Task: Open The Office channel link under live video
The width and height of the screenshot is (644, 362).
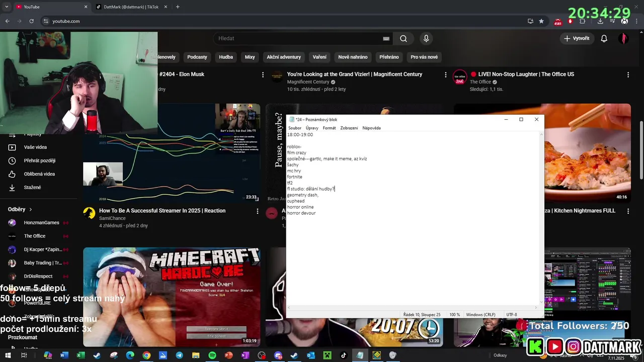Action: coord(480,82)
